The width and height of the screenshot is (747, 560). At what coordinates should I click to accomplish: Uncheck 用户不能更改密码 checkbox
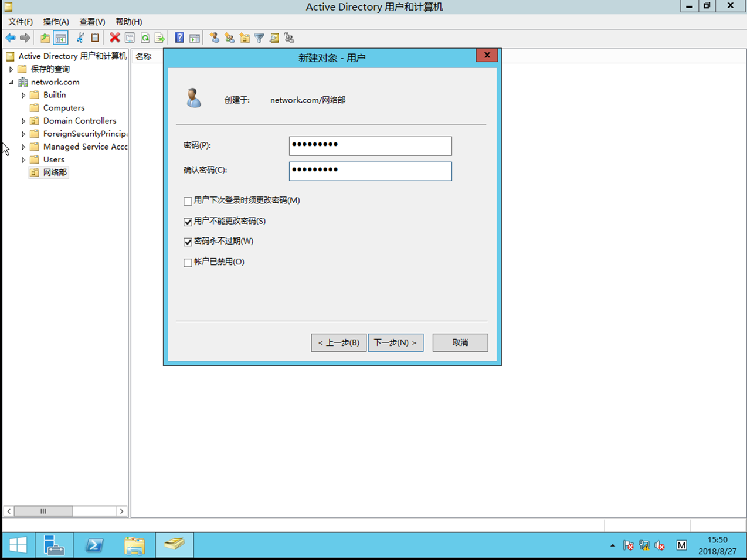(188, 222)
